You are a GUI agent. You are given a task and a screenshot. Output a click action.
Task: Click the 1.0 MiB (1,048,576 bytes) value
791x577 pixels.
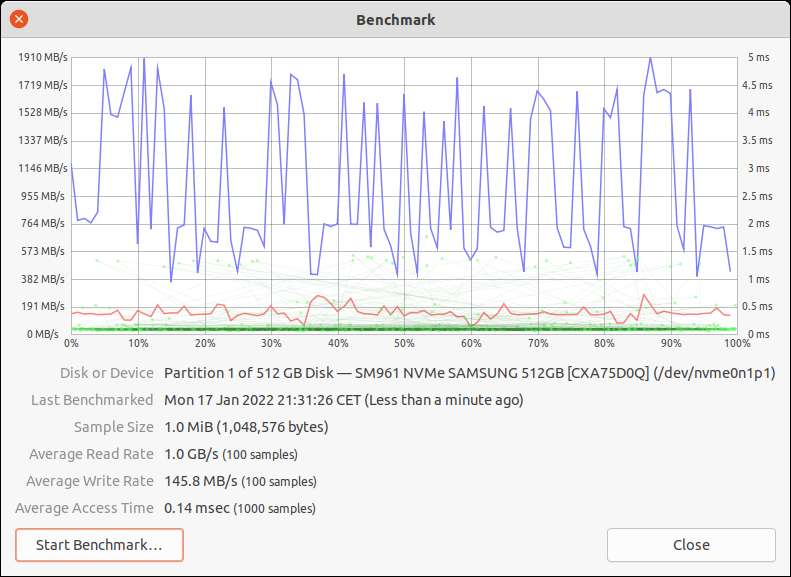click(x=246, y=427)
